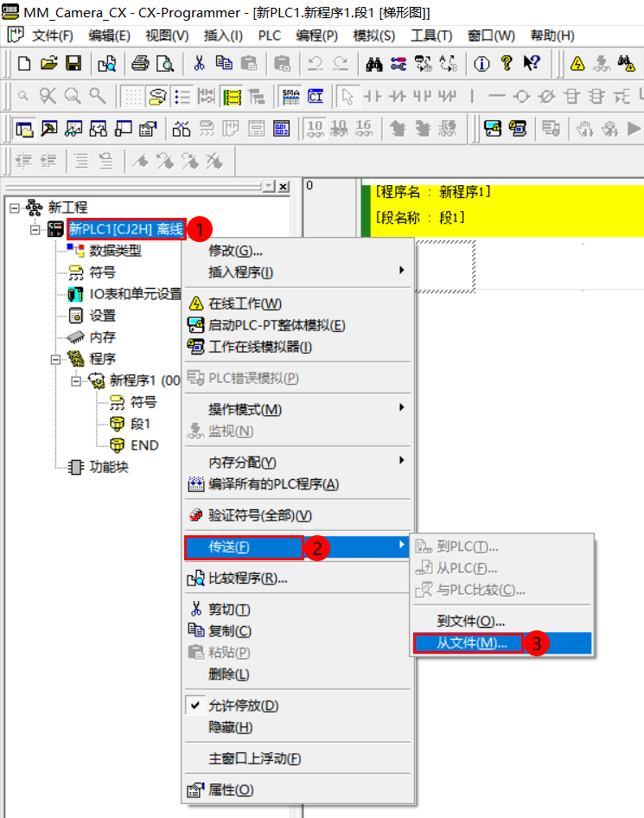
Task: Click the PLC-PT integrated simulation toolbar icon
Action: click(492, 128)
